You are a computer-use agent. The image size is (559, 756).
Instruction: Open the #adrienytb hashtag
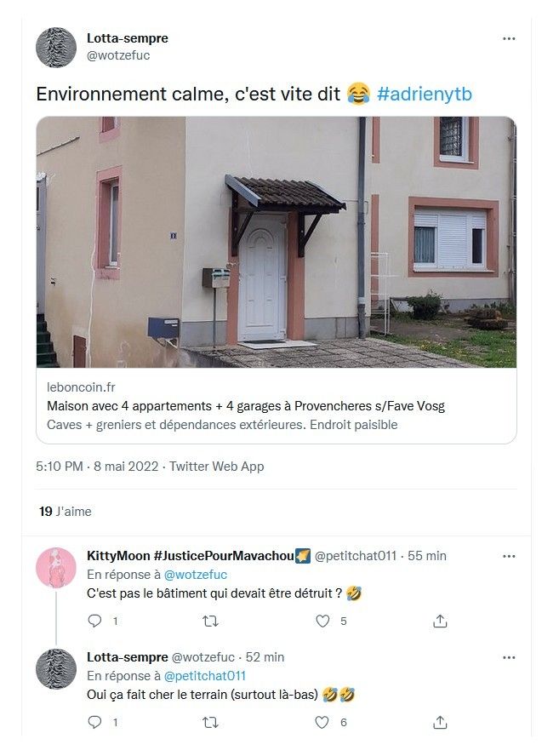click(424, 94)
